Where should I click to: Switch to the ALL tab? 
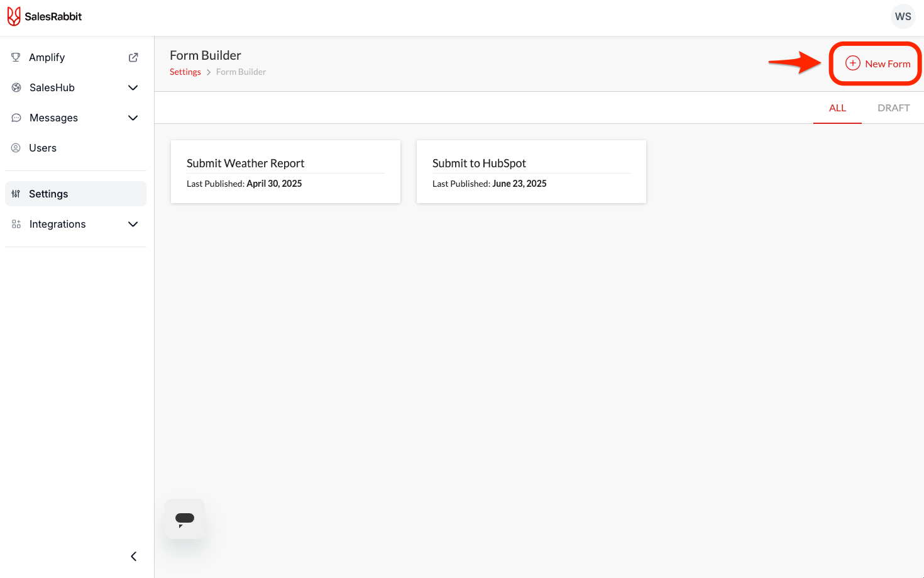pyautogui.click(x=837, y=108)
